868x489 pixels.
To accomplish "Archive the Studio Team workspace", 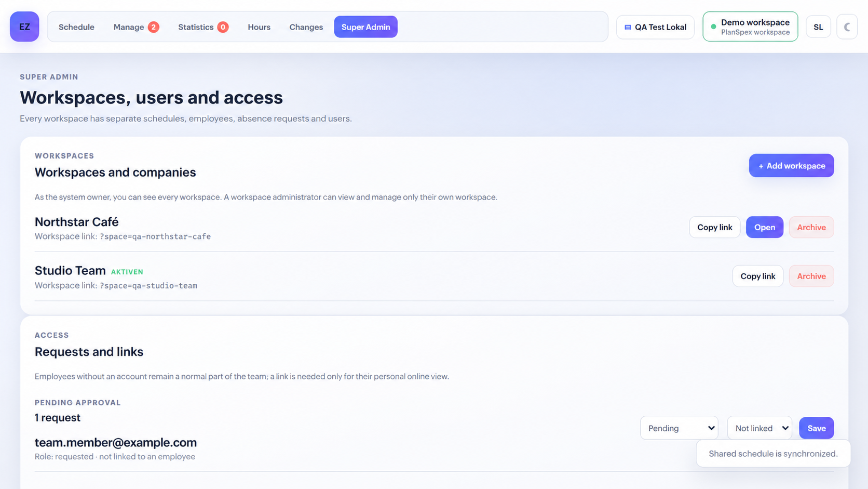I will pyautogui.click(x=811, y=276).
